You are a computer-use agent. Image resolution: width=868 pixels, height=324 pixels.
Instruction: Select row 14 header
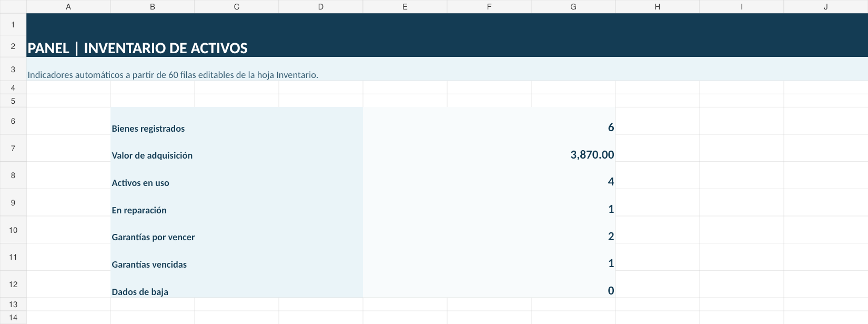13,318
